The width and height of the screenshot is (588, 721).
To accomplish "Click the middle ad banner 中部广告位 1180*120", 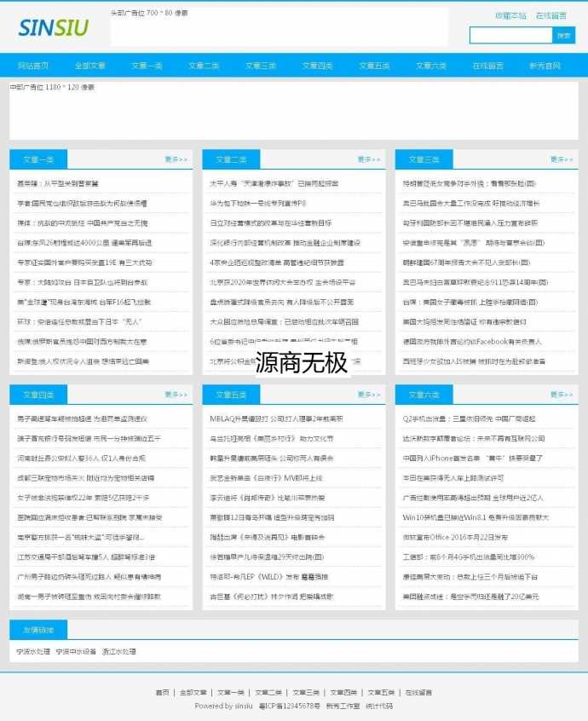I will pyautogui.click(x=294, y=111).
